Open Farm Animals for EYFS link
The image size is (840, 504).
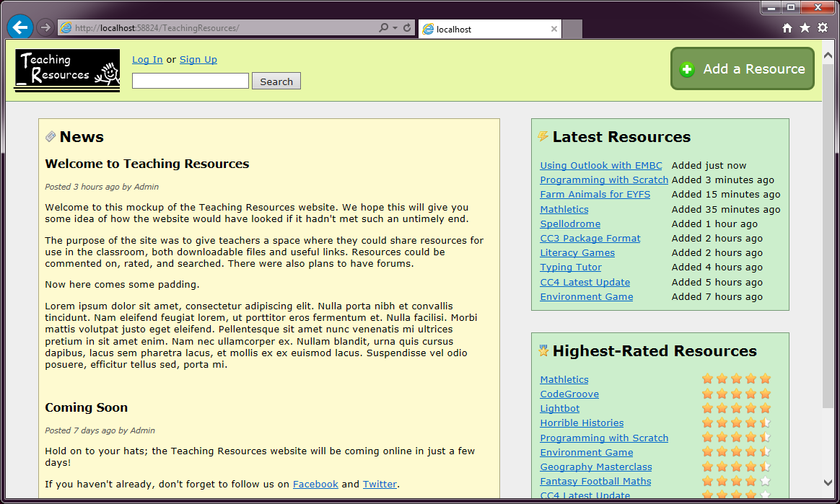(595, 194)
